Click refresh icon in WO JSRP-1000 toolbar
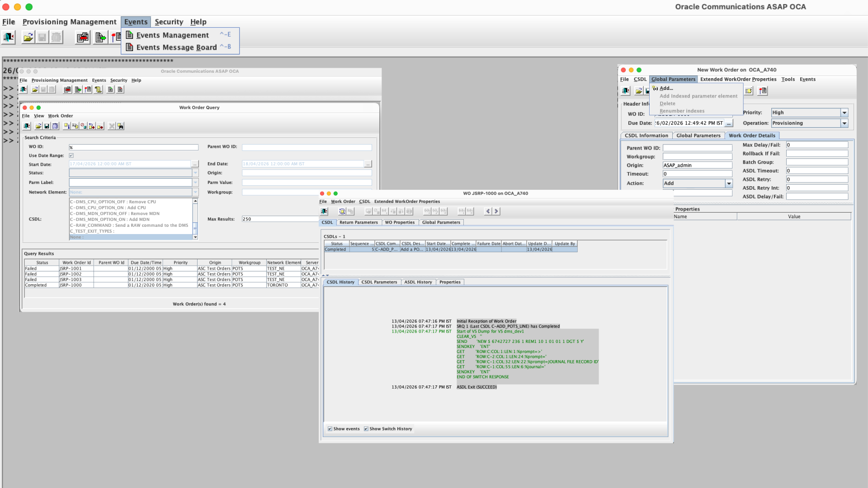 coord(342,211)
